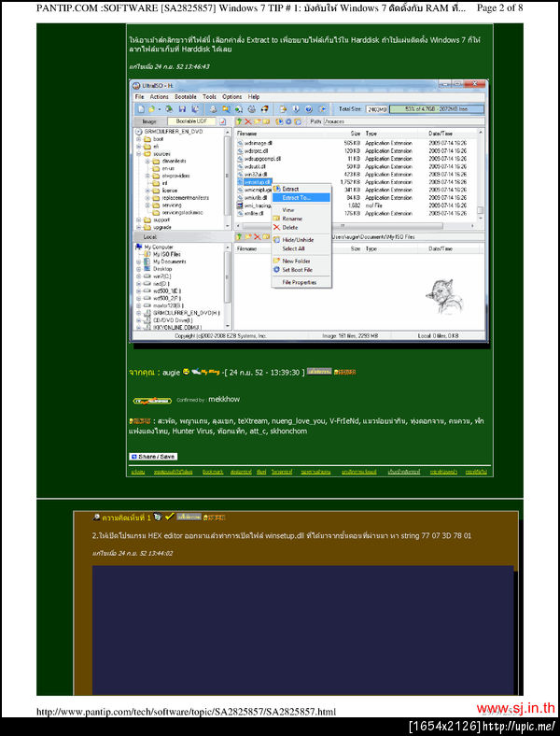
Task: Open the Bootable menu
Action: (x=185, y=97)
